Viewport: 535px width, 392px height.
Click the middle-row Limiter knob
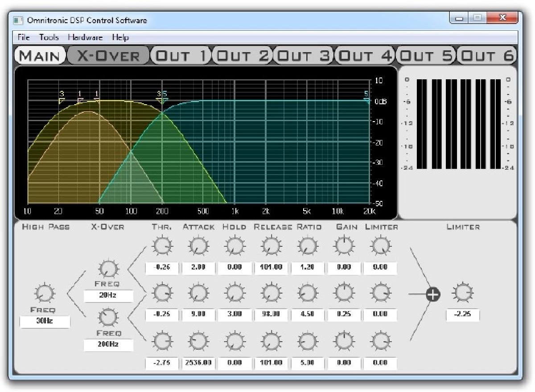tap(380, 293)
